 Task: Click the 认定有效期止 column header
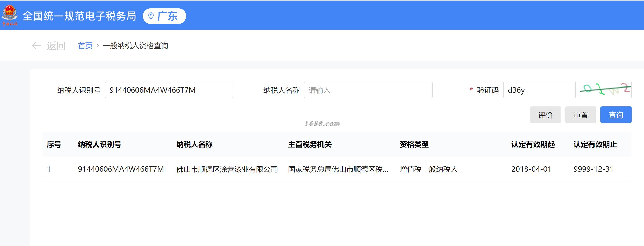(x=595, y=144)
